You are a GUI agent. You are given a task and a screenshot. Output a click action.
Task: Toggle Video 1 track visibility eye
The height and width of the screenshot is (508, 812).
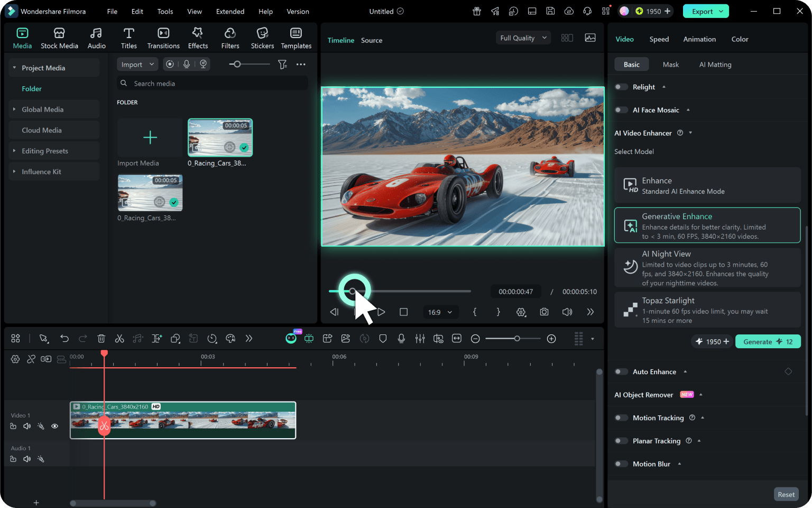[x=54, y=426]
